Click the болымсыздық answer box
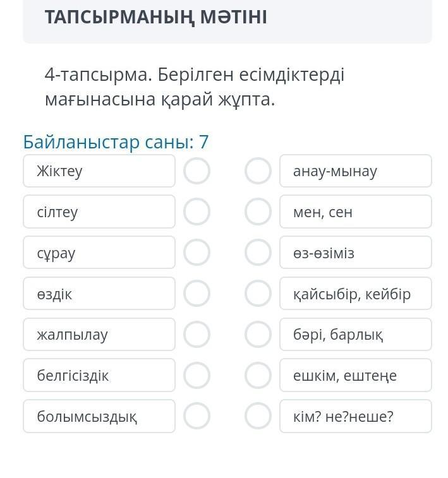448x478 pixels. pos(99,416)
